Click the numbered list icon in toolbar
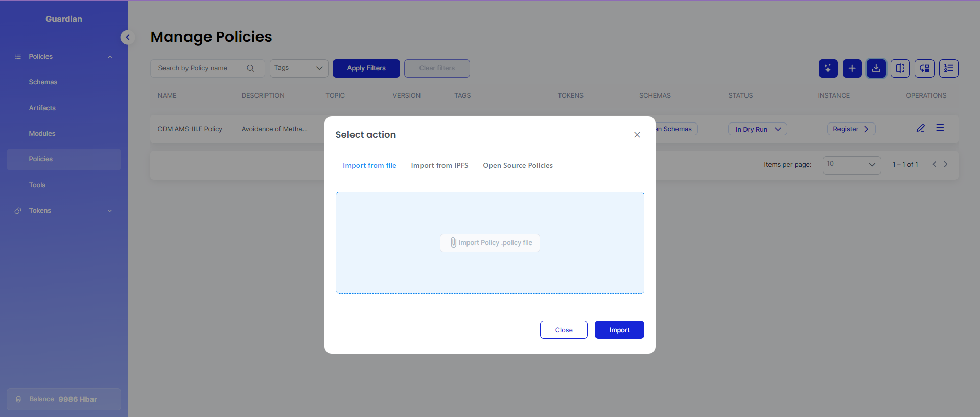Screen dimensions: 980x417 948,68
